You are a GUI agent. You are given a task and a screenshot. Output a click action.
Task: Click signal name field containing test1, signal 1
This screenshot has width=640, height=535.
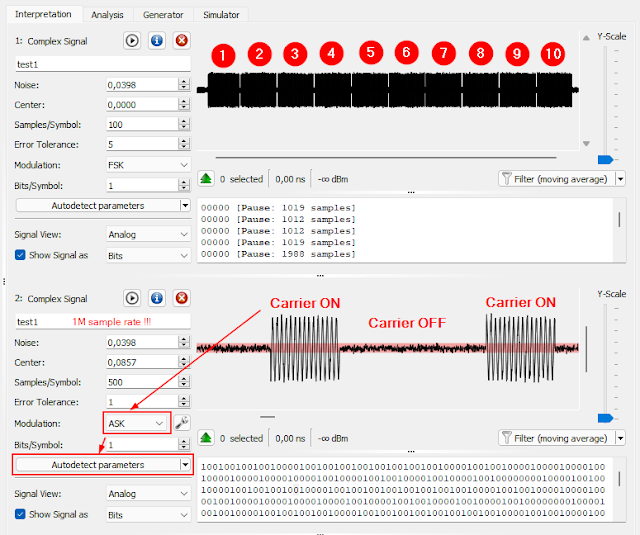point(103,64)
